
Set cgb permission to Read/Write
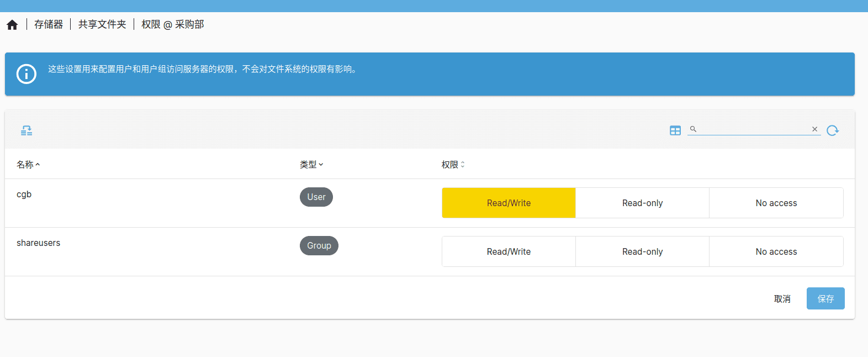click(509, 203)
